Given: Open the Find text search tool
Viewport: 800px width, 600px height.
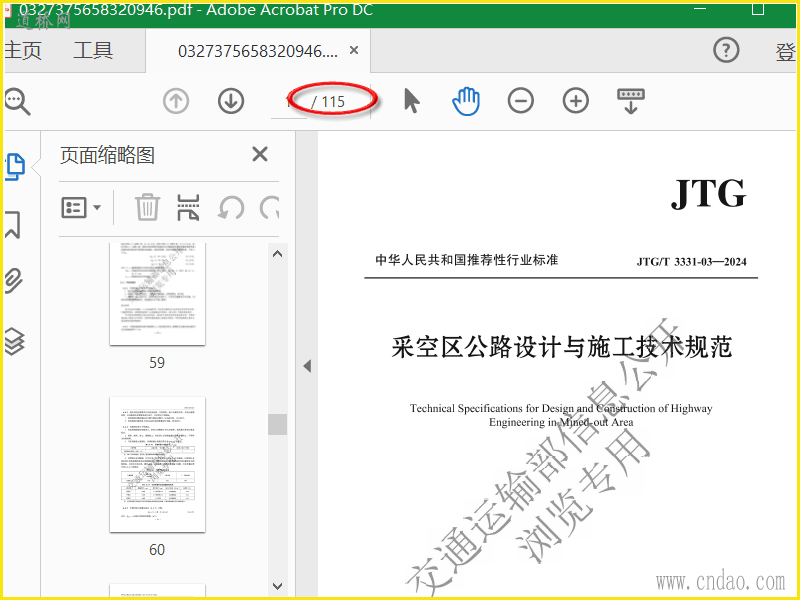Looking at the screenshot, I should pos(17,101).
